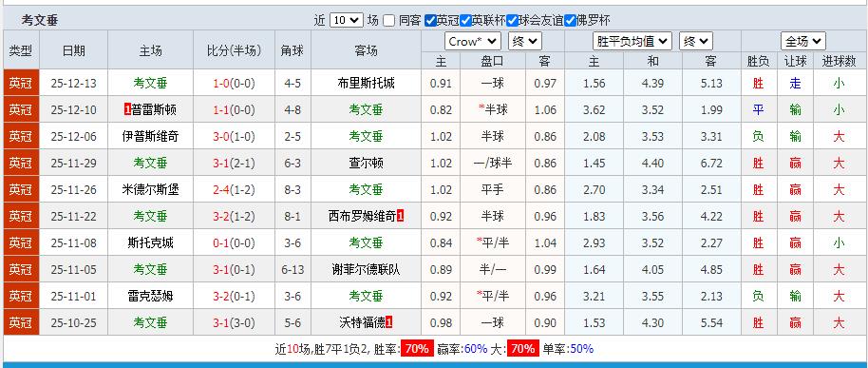Click the corner count 6-13
The width and height of the screenshot is (868, 368).
[x=292, y=269]
